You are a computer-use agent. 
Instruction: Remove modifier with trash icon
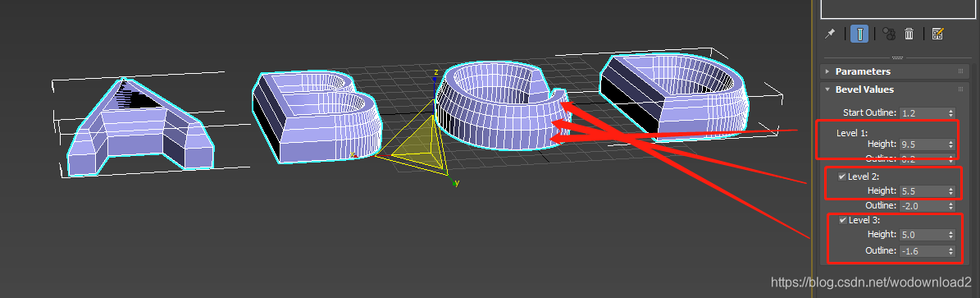[x=909, y=34]
